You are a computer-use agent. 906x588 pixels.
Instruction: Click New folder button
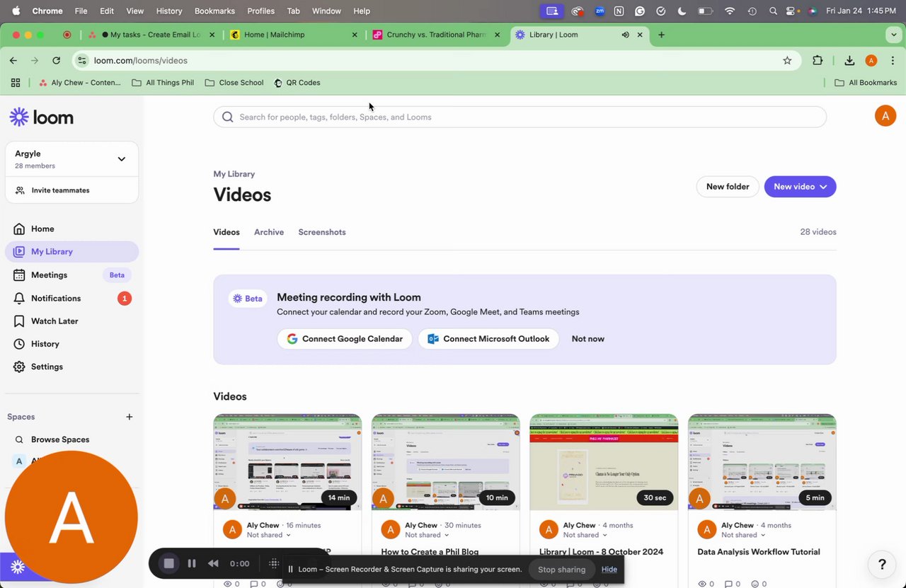728,187
